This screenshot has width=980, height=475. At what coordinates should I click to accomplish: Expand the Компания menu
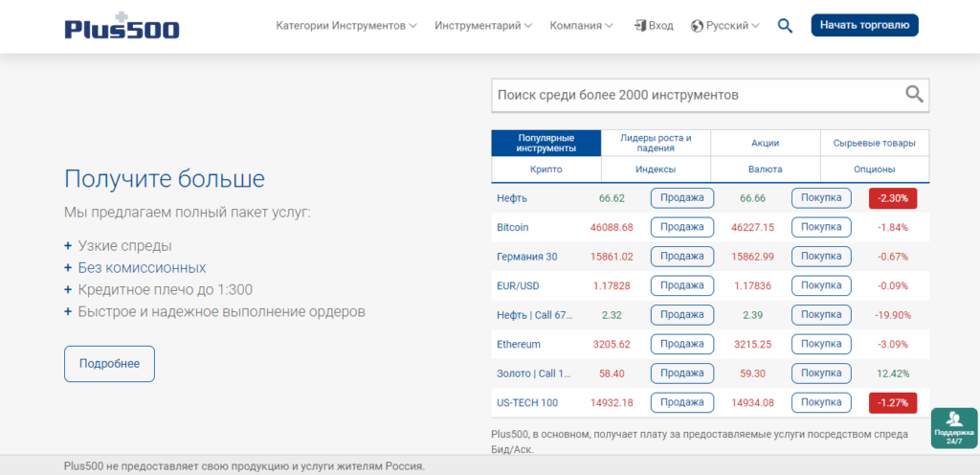[581, 26]
